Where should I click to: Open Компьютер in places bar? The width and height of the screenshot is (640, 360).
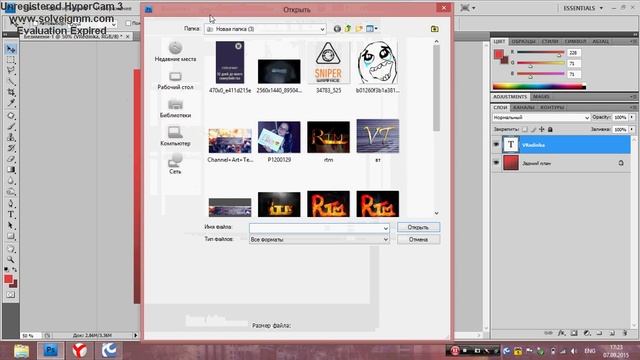175,137
